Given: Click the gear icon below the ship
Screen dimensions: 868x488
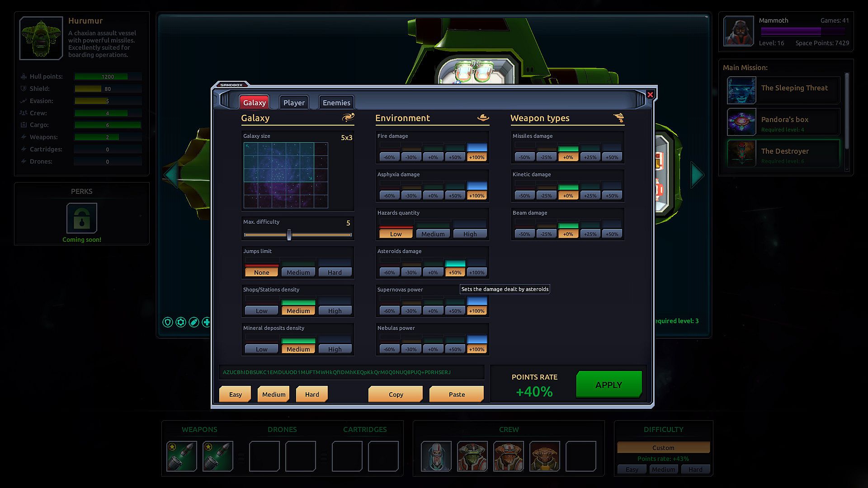Looking at the screenshot, I should pos(181,322).
